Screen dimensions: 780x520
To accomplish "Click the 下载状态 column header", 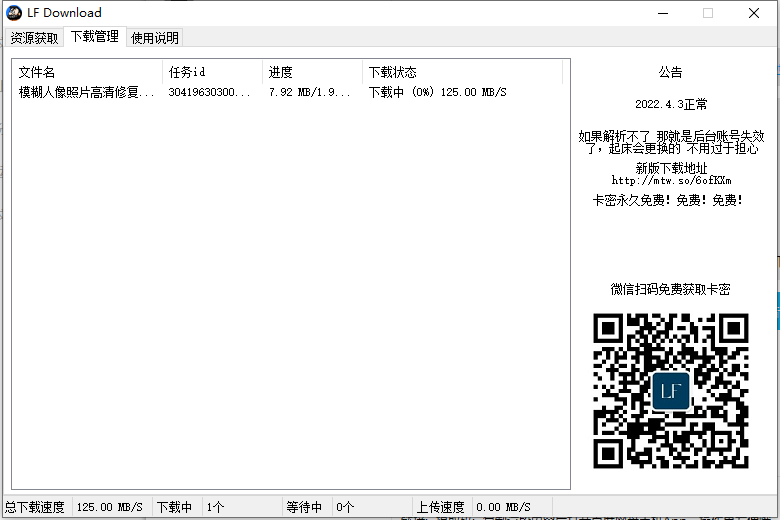I will click(462, 72).
